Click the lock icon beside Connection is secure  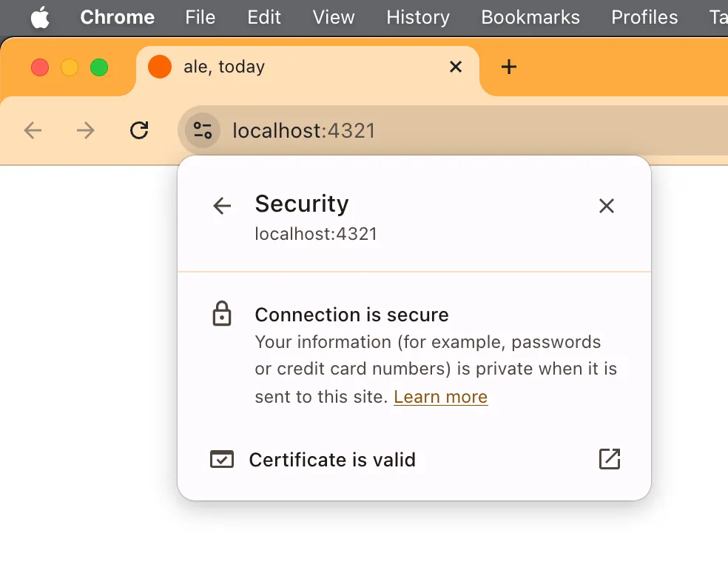pos(222,315)
